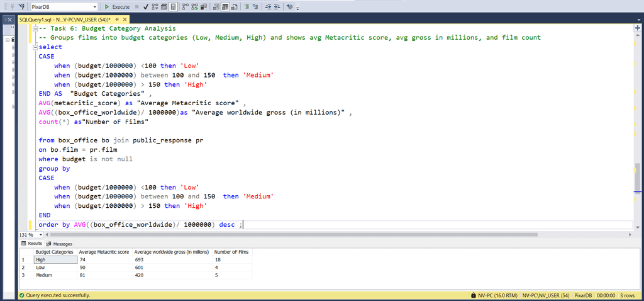Click the Execute query button
This screenshot has height=301, width=644.
coord(117,6)
